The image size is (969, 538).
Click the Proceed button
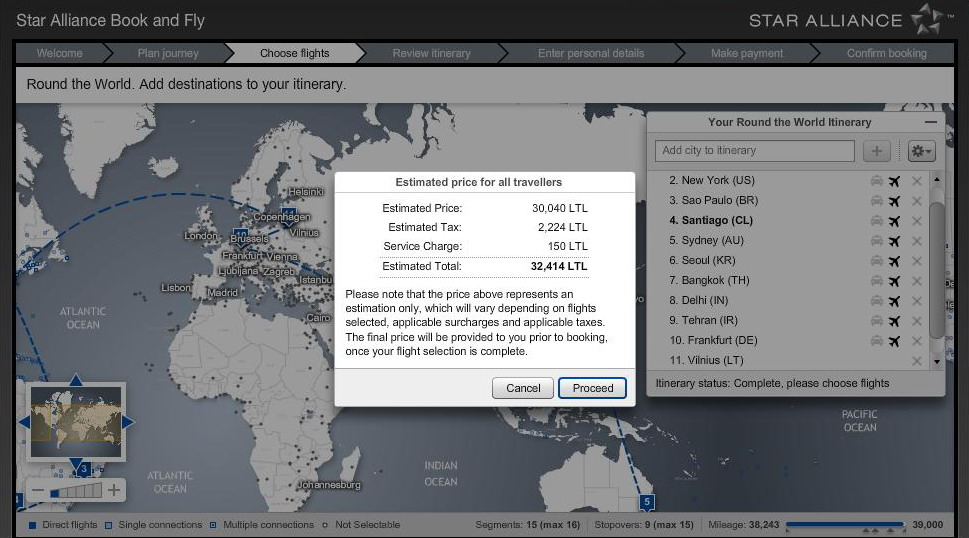coord(592,388)
